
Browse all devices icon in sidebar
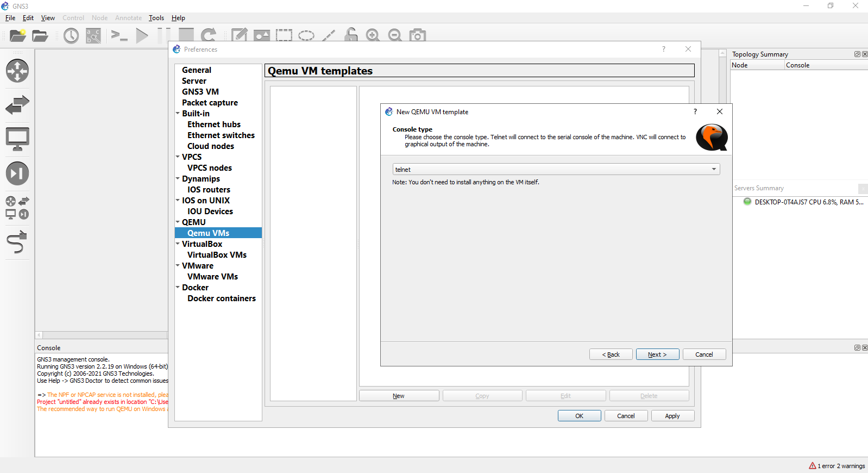pos(17,208)
